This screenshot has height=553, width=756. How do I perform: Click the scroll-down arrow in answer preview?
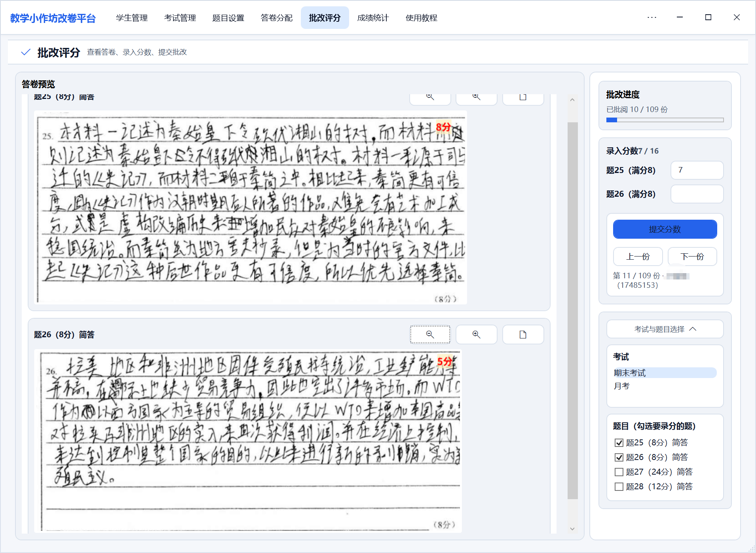pyautogui.click(x=572, y=528)
